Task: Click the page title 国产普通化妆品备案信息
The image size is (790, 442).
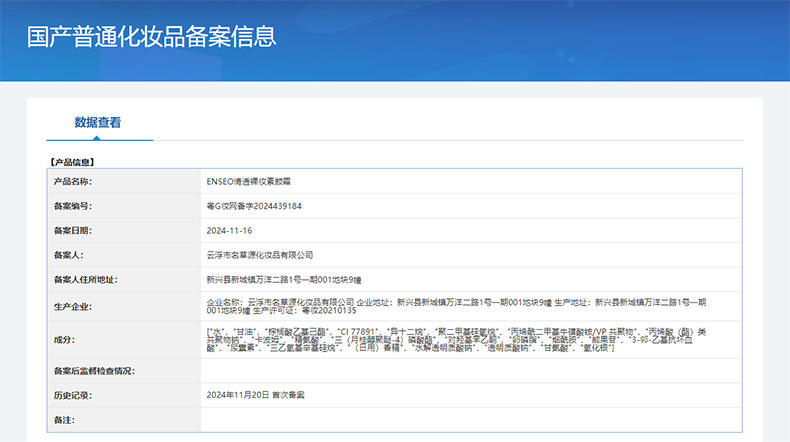Action: tap(152, 37)
